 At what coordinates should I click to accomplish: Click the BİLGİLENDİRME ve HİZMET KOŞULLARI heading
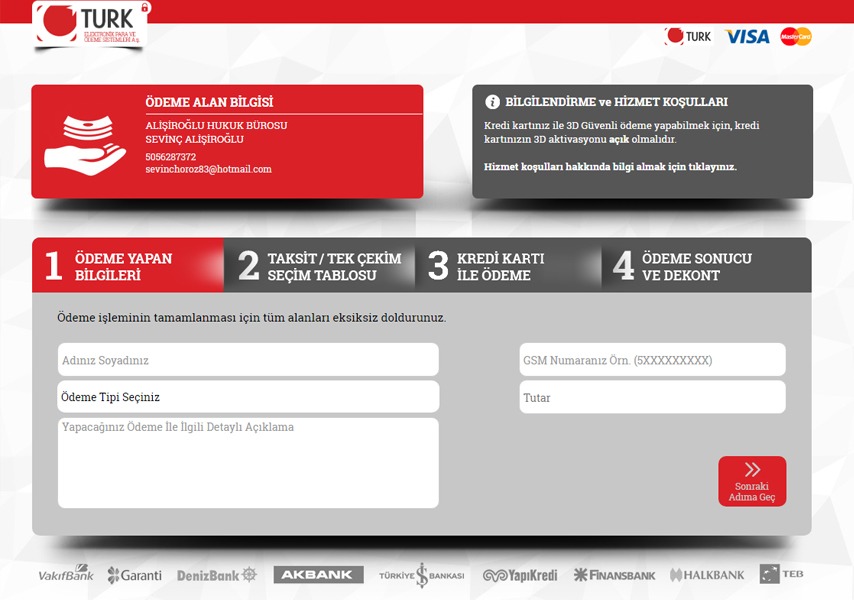[617, 102]
